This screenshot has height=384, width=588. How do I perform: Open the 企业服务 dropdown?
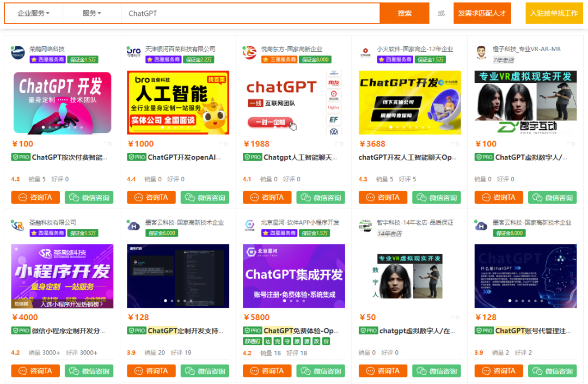tap(33, 14)
